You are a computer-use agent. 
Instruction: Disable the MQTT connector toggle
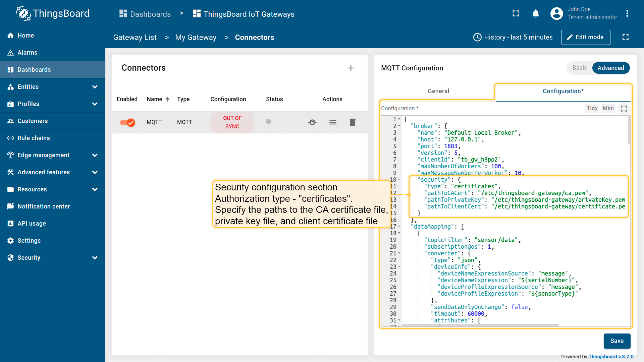(x=127, y=122)
